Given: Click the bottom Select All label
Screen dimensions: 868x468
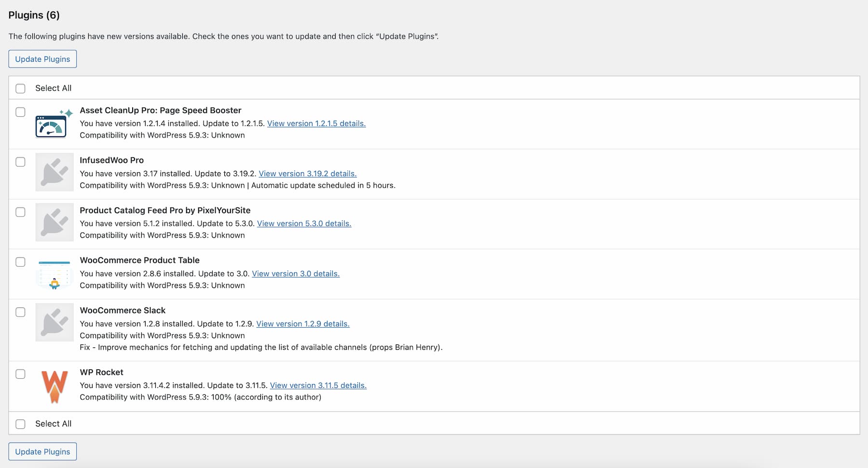Looking at the screenshot, I should [x=53, y=424].
